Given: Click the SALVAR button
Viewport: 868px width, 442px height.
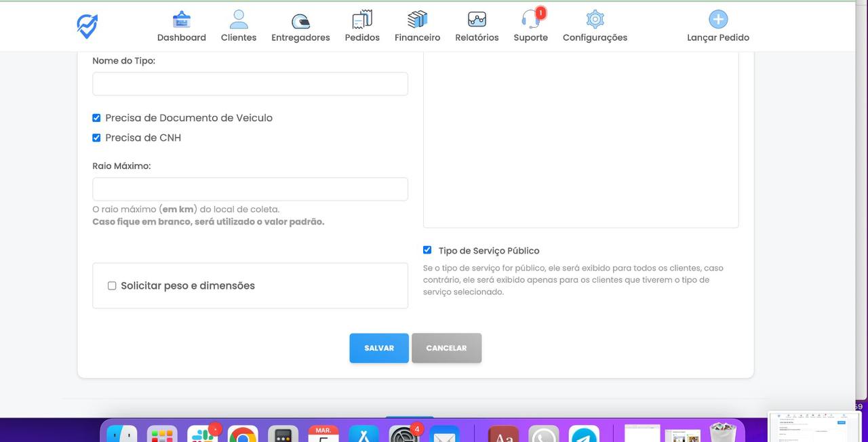Looking at the screenshot, I should point(379,348).
